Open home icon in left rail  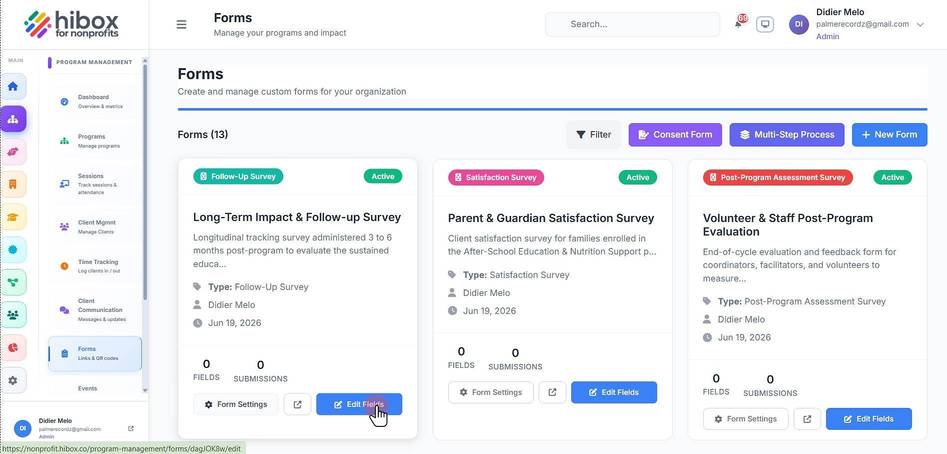pos(13,86)
